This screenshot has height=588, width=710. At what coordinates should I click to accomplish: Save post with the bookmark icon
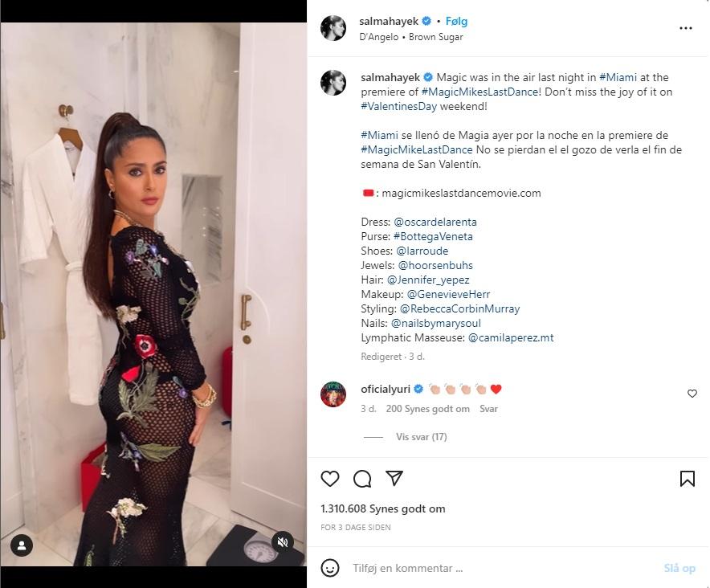click(687, 479)
